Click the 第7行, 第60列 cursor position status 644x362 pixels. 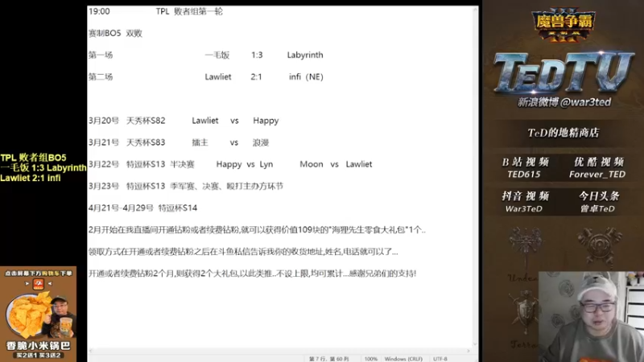pyautogui.click(x=329, y=359)
